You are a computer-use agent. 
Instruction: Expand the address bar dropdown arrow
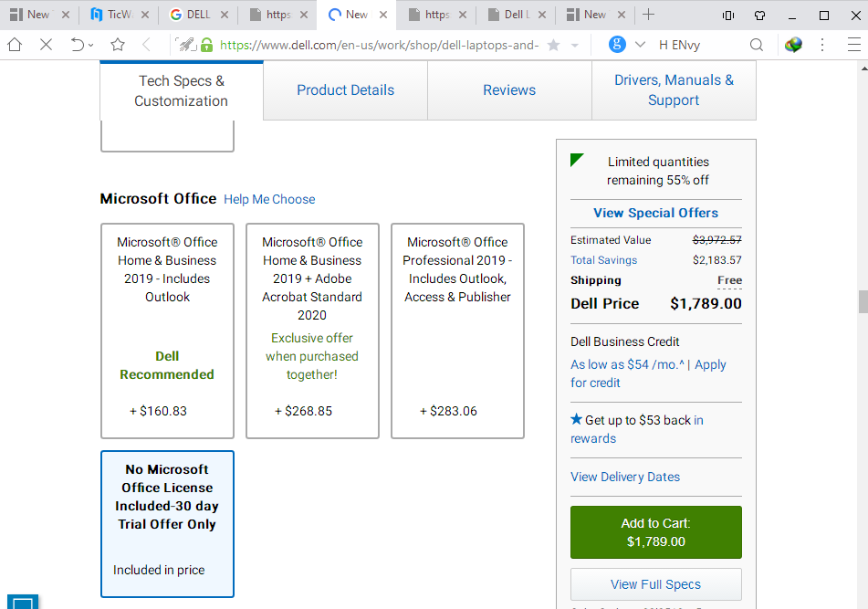[575, 46]
